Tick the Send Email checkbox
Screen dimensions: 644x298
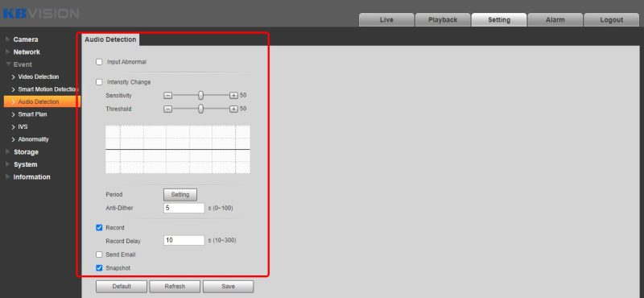[x=99, y=255]
